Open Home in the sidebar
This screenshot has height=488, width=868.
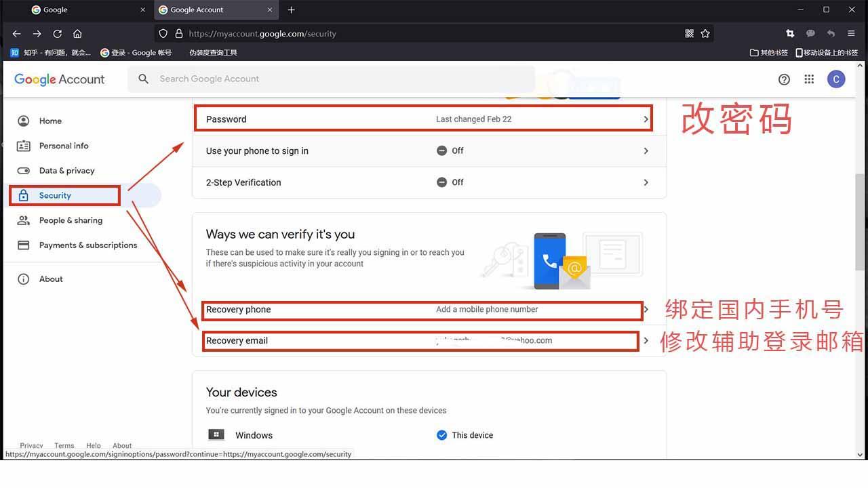(x=50, y=121)
